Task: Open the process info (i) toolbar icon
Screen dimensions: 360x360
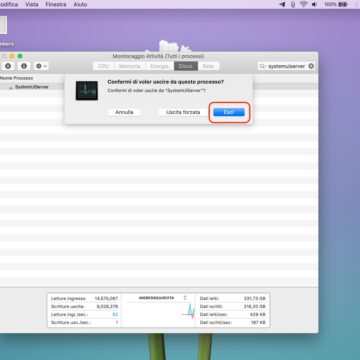Action: (24, 66)
